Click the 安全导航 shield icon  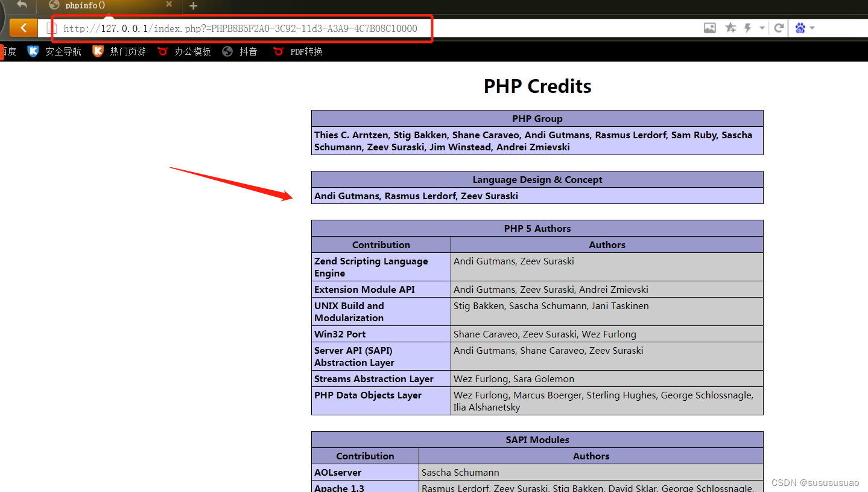[33, 51]
